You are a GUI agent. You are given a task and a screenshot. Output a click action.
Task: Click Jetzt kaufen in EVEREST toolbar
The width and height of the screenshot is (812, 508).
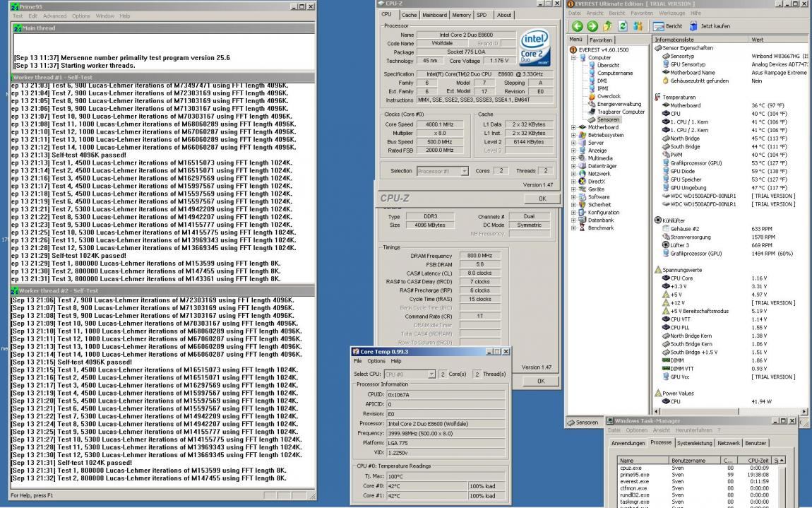[x=710, y=26]
